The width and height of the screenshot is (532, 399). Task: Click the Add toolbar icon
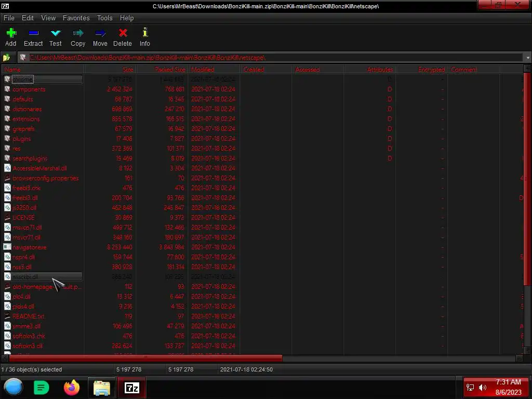11,33
